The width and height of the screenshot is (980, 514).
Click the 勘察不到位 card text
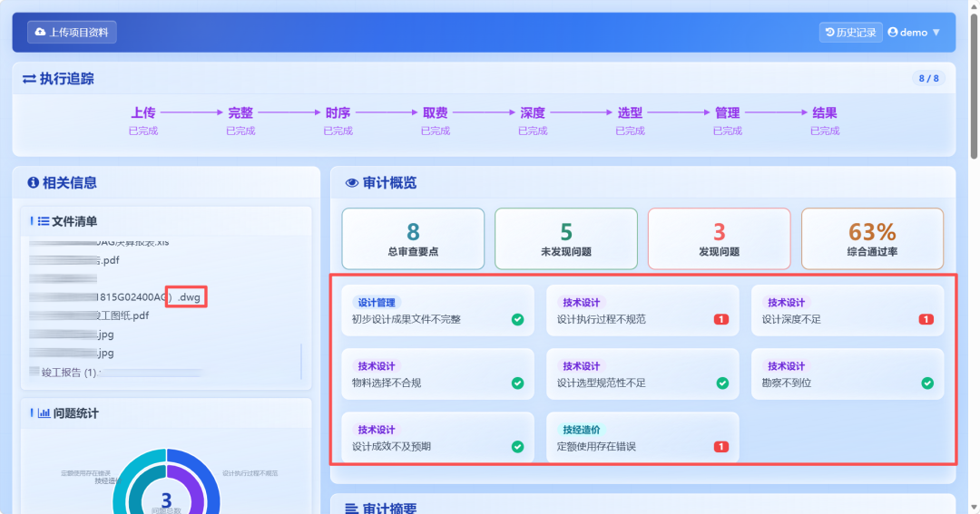[786, 383]
